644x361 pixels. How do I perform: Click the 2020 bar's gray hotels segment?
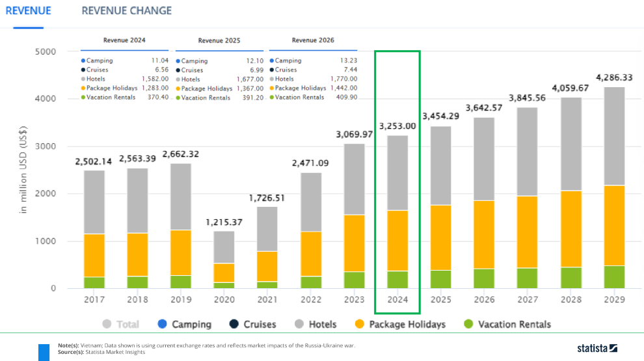coord(224,247)
